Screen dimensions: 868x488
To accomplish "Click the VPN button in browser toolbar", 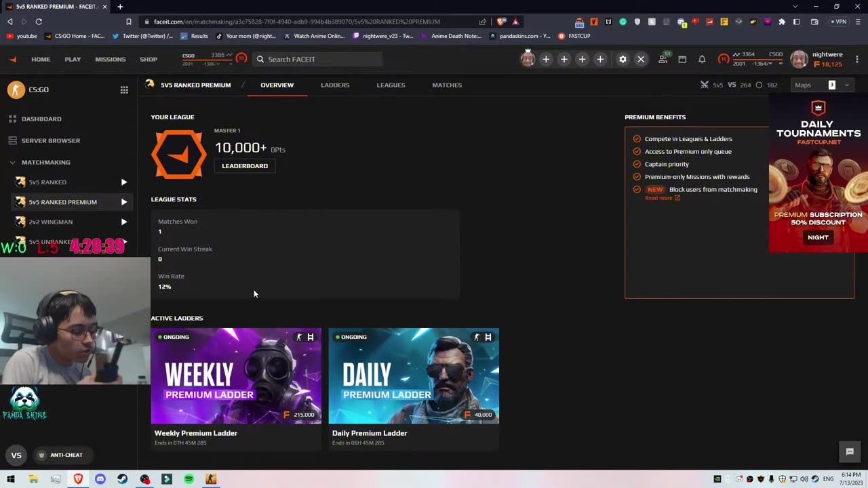I will click(840, 22).
